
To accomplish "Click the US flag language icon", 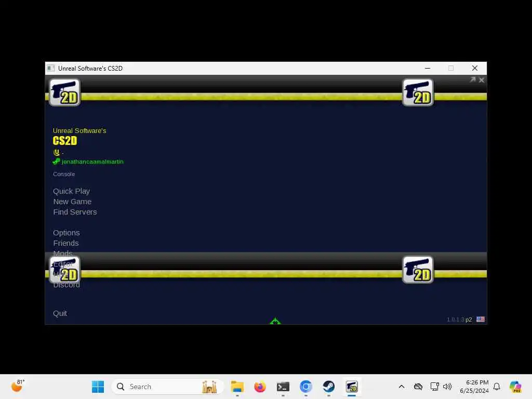I will (481, 320).
